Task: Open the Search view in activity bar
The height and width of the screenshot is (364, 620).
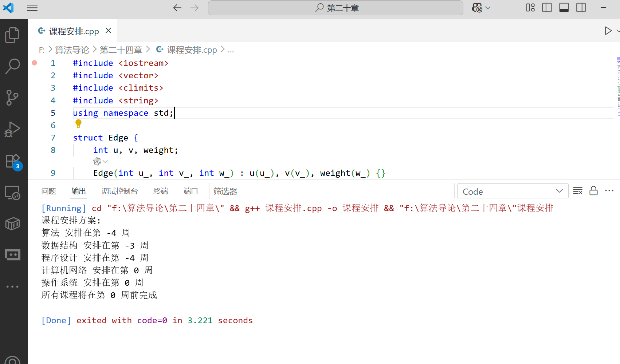Action: pos(12,66)
